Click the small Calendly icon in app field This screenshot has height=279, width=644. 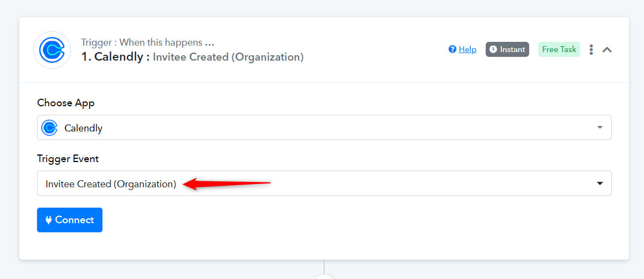[49, 128]
